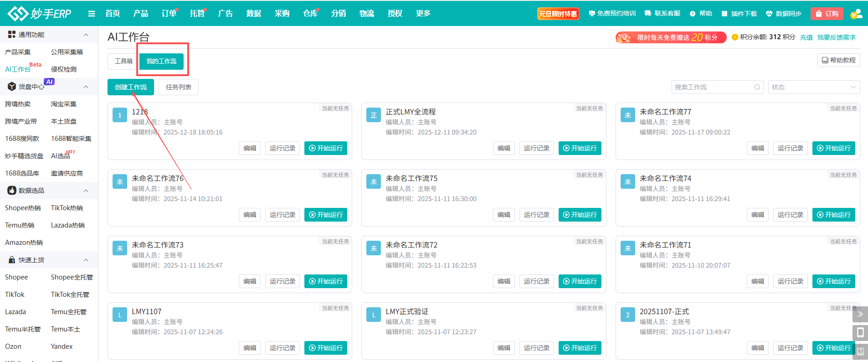Click 编辑 on 未命名工作流71
The width and height of the screenshot is (868, 362).
pyautogui.click(x=758, y=281)
